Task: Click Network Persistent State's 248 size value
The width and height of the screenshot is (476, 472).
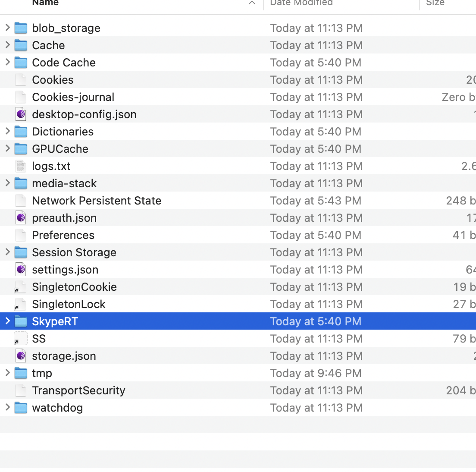Action: click(461, 201)
